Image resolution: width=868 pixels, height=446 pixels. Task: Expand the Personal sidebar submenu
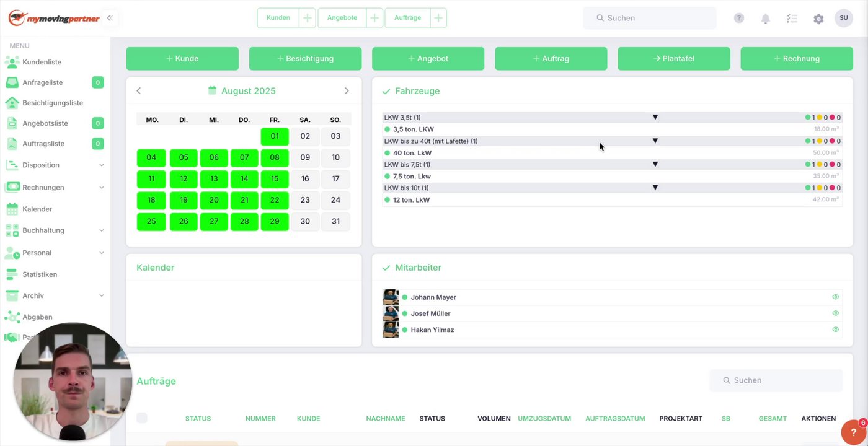tap(102, 253)
